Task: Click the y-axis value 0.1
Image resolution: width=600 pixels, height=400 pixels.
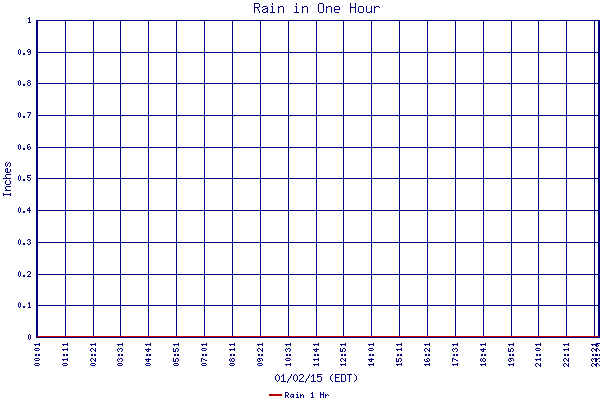Action: click(x=24, y=305)
